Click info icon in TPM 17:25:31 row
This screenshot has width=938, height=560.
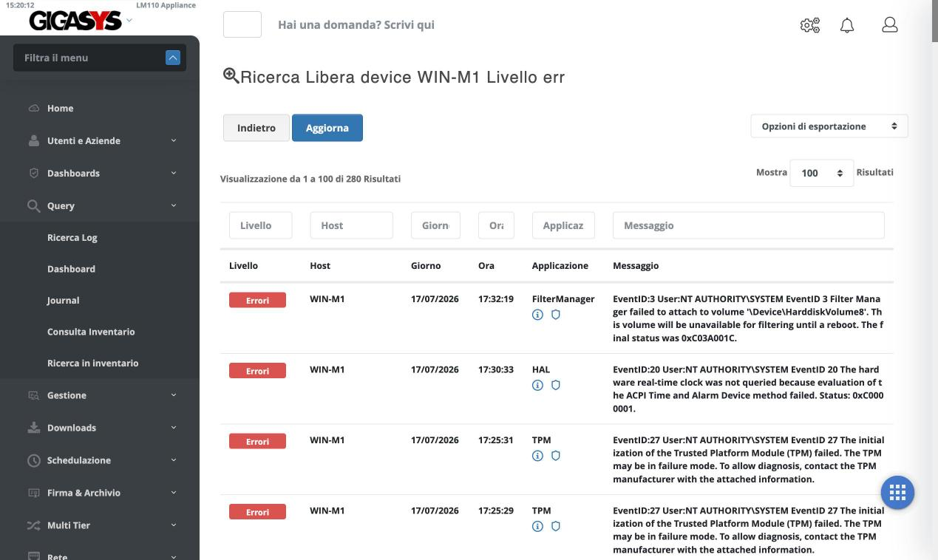tap(537, 456)
